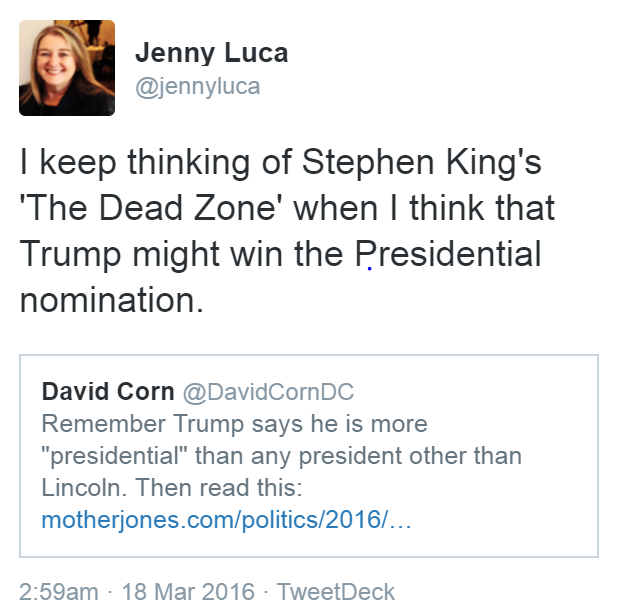
Task: Click capitalized 'Presidential' in main tweet
Action: tap(448, 254)
